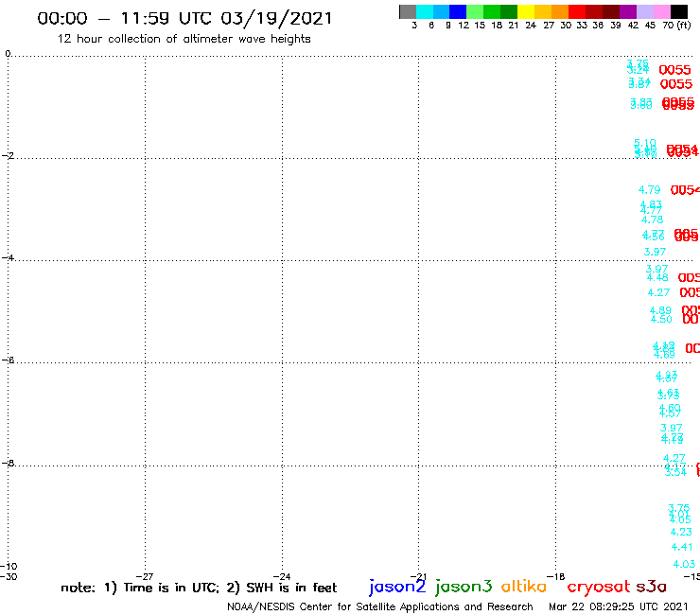This screenshot has height=615, width=700.
Task: Click the latitude axis label '-8'
Action: [x=8, y=464]
